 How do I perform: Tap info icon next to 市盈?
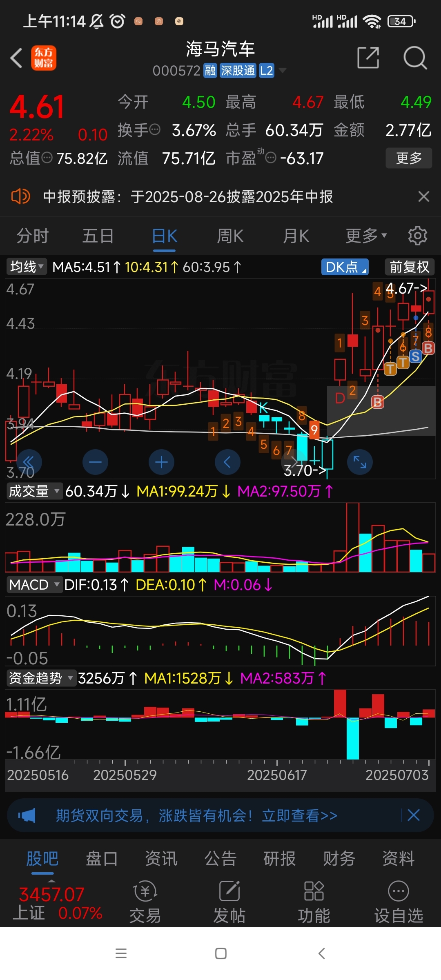271,158
